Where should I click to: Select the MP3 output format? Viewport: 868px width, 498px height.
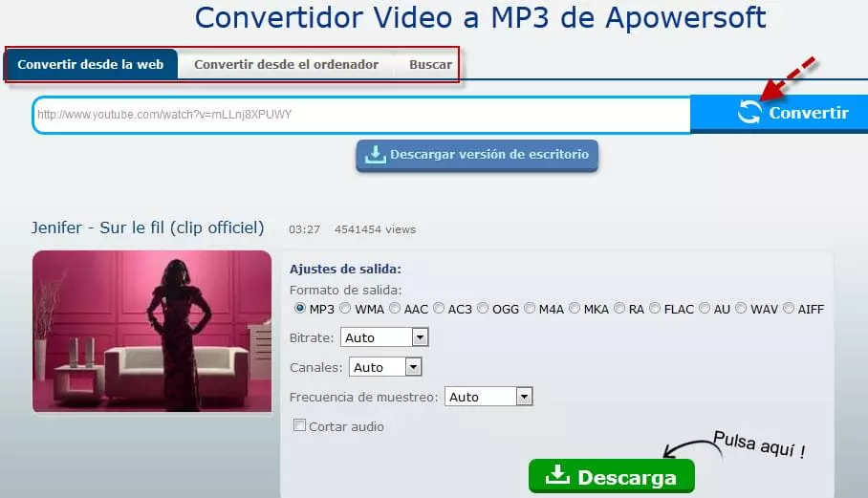point(300,309)
